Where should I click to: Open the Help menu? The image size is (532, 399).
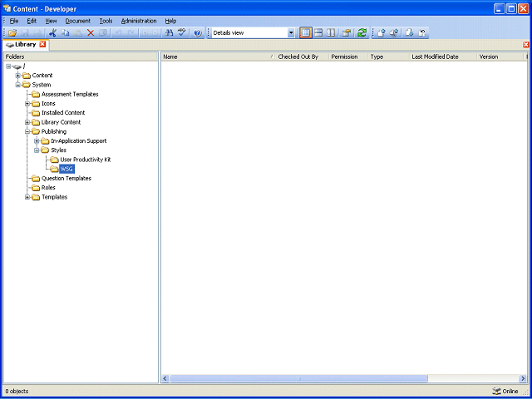[170, 21]
